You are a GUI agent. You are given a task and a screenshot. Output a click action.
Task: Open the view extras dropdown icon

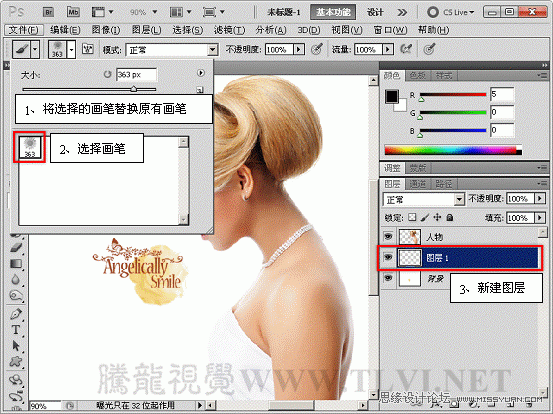click(102, 12)
